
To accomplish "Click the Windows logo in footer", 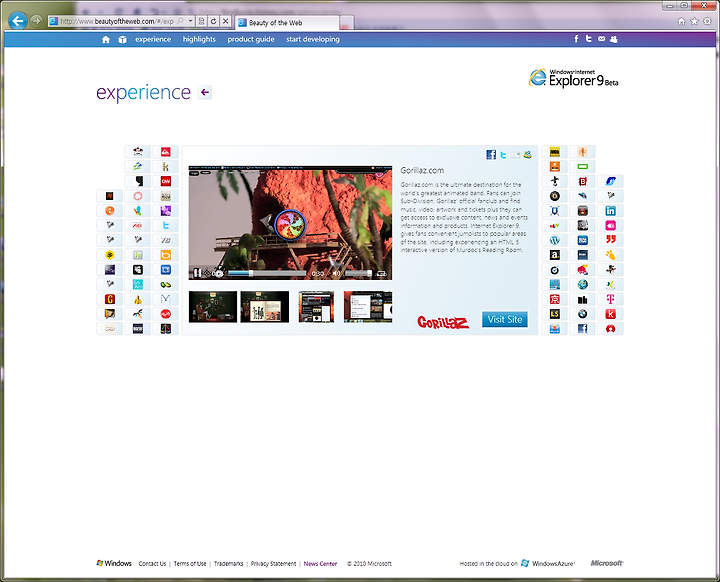I will click(x=114, y=563).
